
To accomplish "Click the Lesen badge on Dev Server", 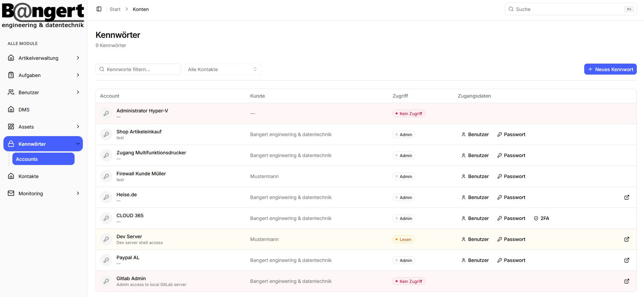I will (403, 239).
